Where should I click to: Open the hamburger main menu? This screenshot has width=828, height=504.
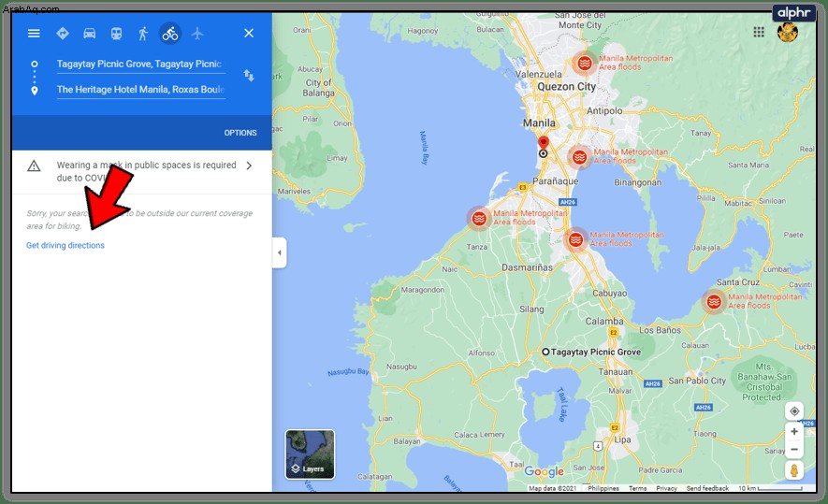34,34
